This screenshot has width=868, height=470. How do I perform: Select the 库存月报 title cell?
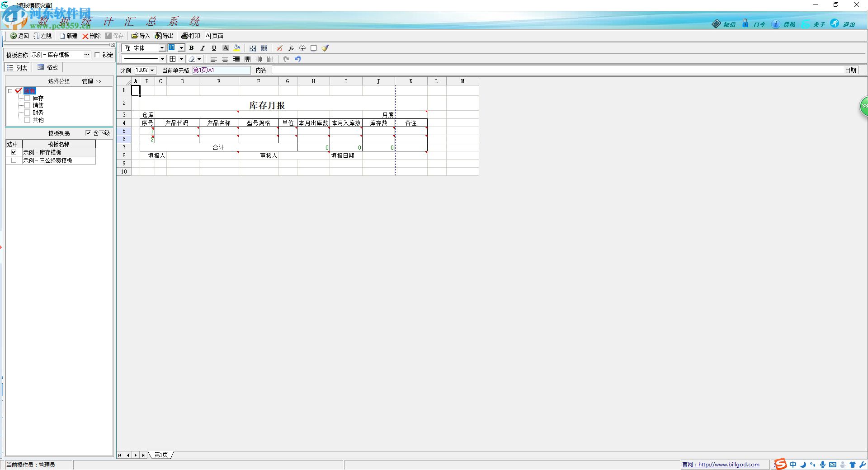pyautogui.click(x=267, y=105)
